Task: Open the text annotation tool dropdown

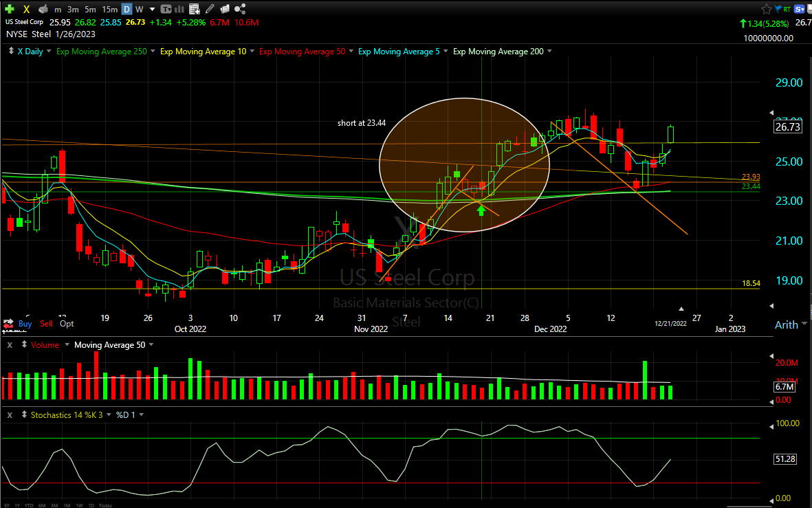Action: click(166, 9)
